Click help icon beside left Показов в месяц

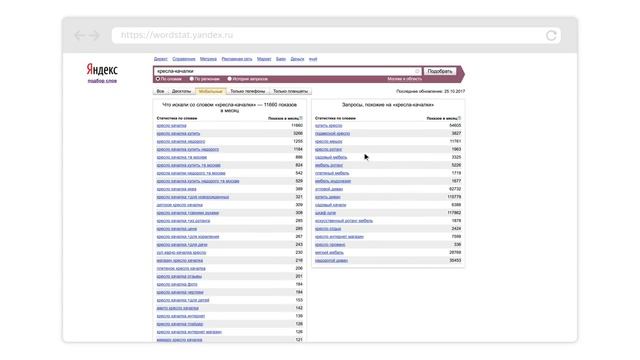tap(301, 118)
